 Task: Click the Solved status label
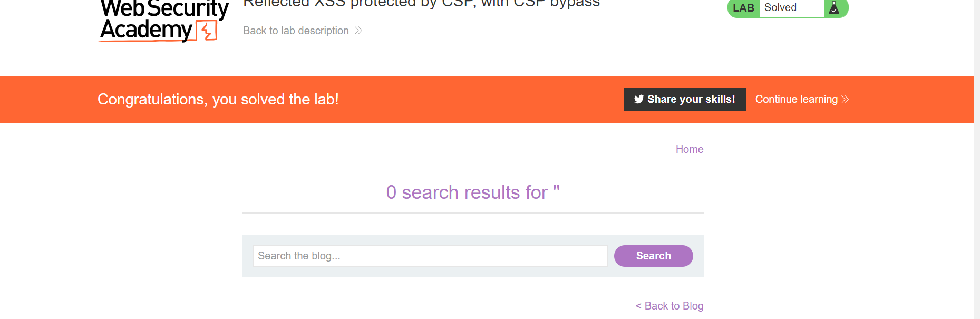tap(781, 8)
